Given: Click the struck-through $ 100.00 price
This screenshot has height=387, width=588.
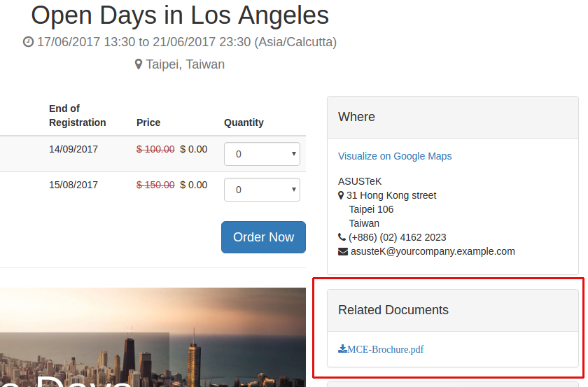Looking at the screenshot, I should point(155,149).
